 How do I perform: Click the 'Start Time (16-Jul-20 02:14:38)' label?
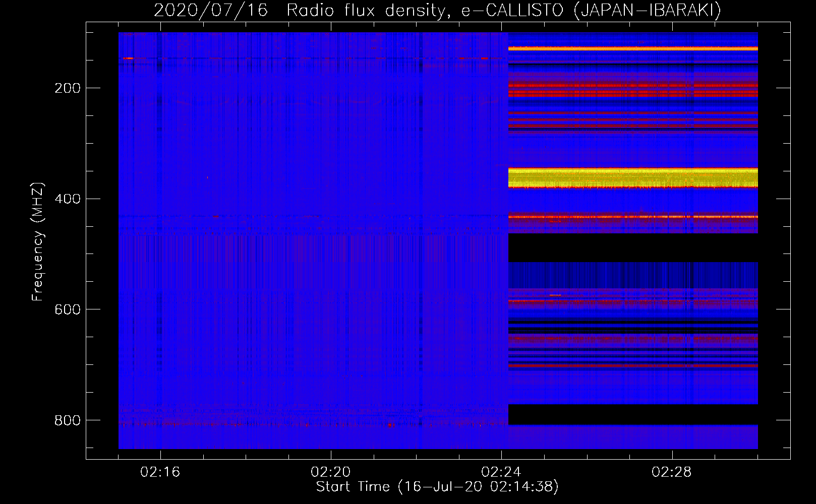click(437, 486)
